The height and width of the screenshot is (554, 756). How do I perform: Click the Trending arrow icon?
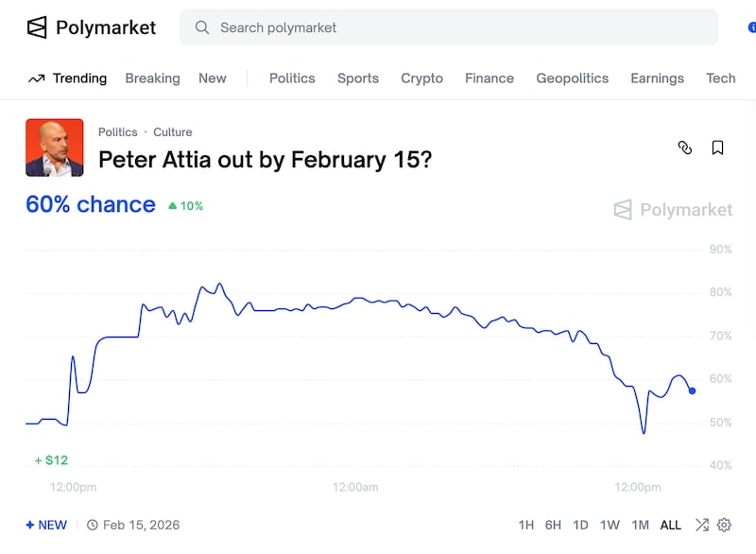tap(37, 78)
